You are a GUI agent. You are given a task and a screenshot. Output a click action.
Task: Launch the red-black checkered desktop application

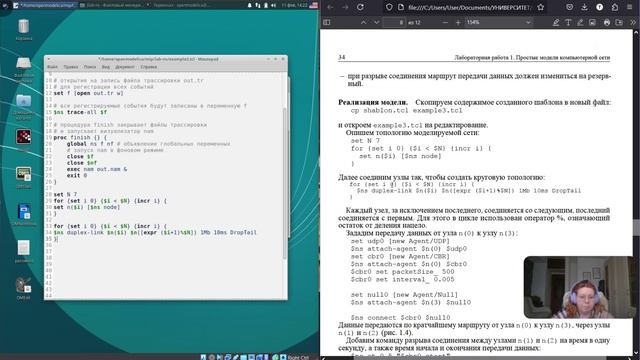pyautogui.click(x=23, y=137)
